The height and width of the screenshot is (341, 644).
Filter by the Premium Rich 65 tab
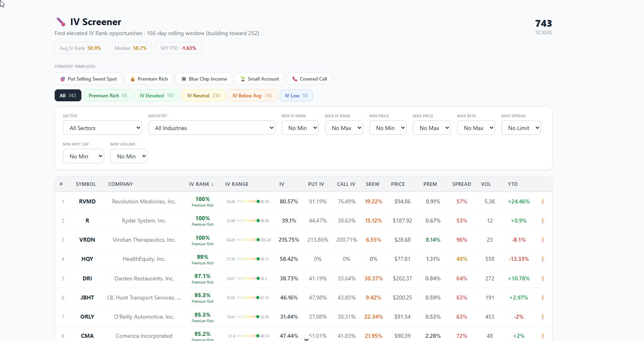(x=108, y=95)
